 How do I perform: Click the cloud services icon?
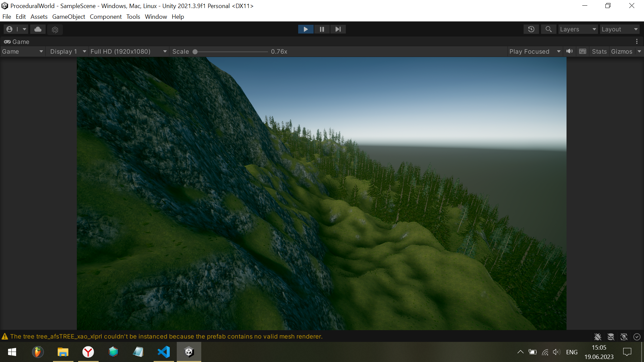click(x=38, y=29)
